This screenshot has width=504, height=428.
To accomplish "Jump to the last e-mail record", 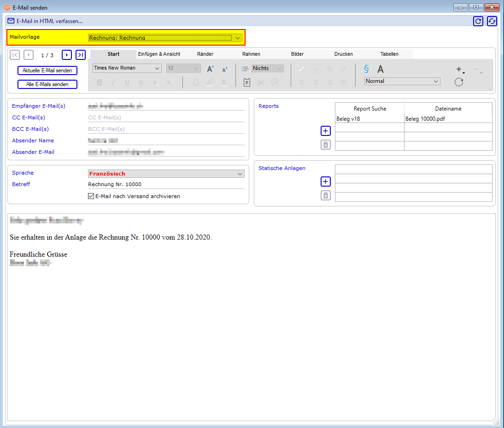I will (x=81, y=55).
